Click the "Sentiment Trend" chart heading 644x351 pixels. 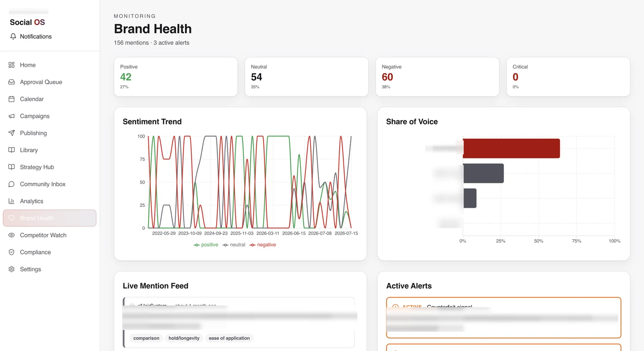pyautogui.click(x=152, y=122)
